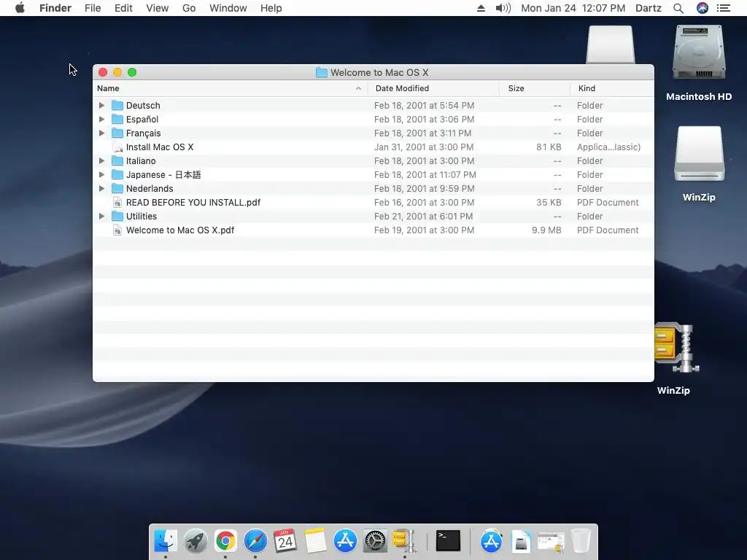747x560 pixels.
Task: Sort by Date Modified column
Action: coord(433,88)
